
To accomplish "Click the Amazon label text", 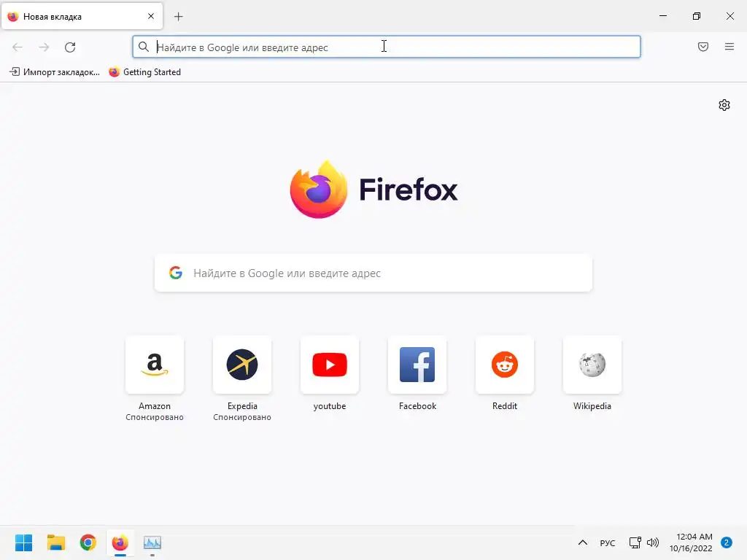I will pos(155,406).
